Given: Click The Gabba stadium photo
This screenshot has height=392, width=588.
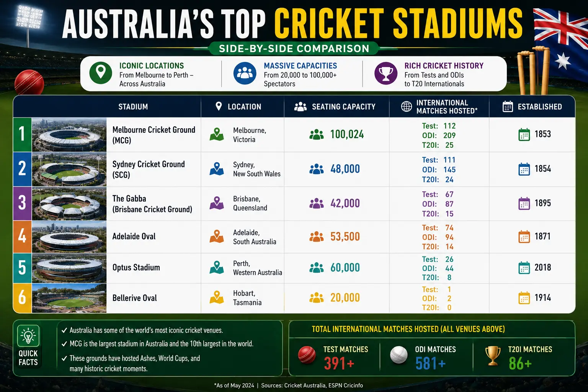Looking at the screenshot, I should tap(69, 203).
